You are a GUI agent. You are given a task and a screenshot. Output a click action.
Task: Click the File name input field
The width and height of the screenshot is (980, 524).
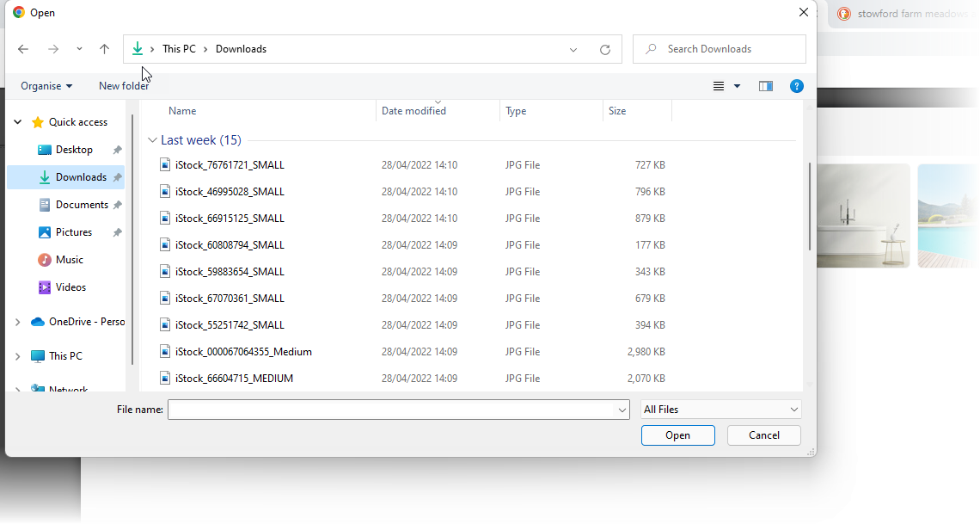point(392,410)
